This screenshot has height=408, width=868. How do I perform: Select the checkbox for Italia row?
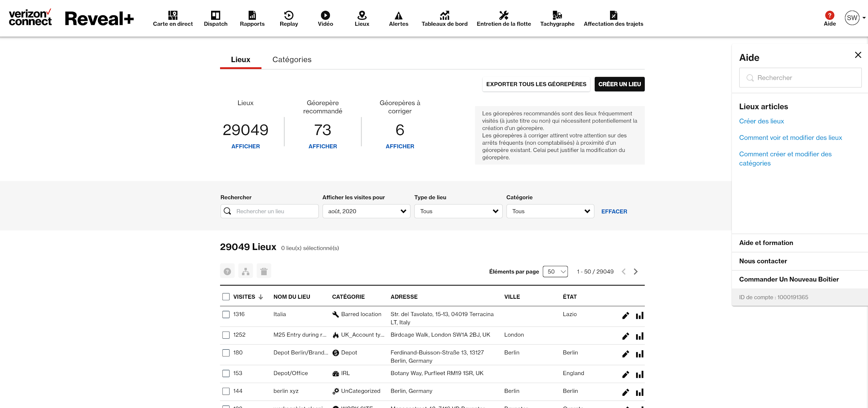226,315
